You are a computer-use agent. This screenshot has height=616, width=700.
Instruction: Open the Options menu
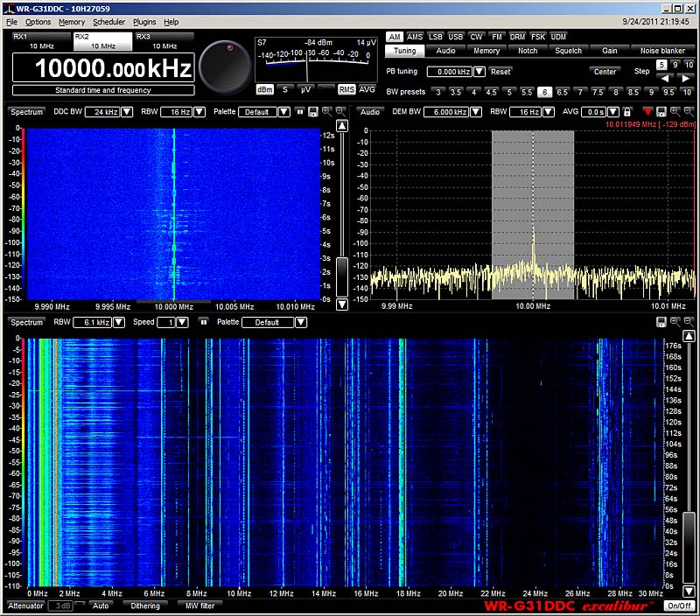point(38,22)
